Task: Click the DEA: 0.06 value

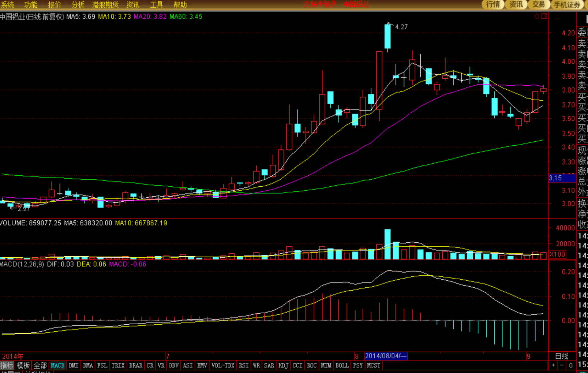Action: (91, 264)
